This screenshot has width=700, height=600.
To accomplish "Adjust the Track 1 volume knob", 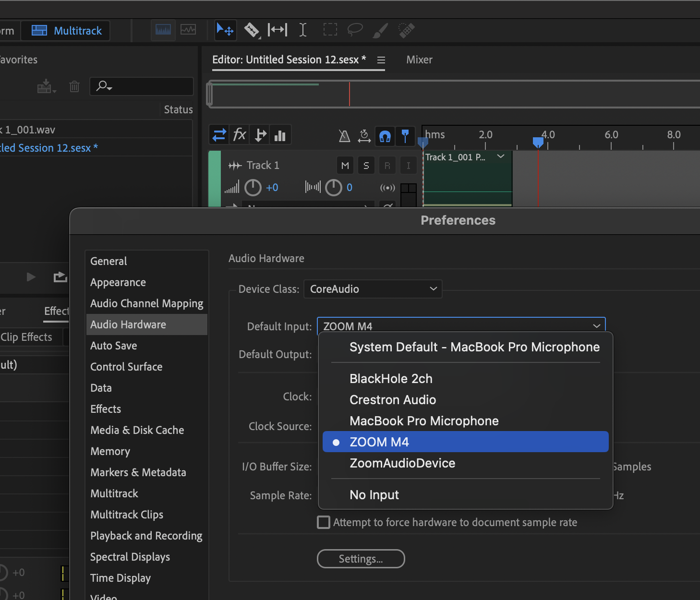I will (x=253, y=188).
